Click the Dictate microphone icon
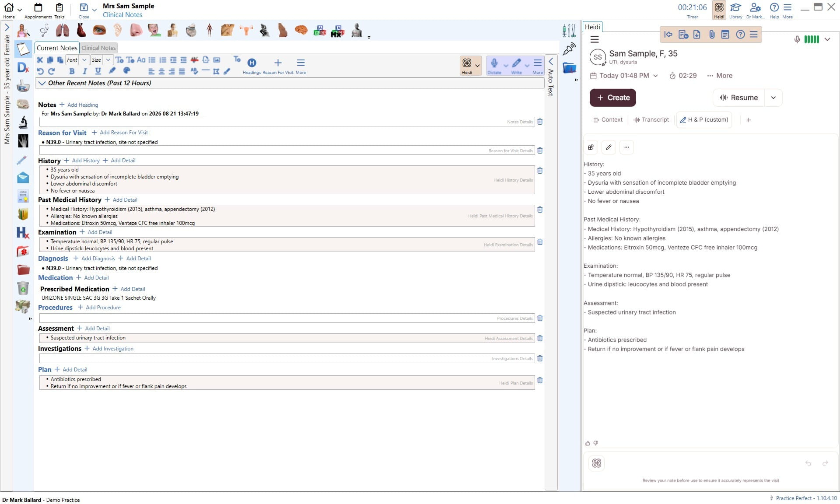The width and height of the screenshot is (840, 504). (494, 63)
